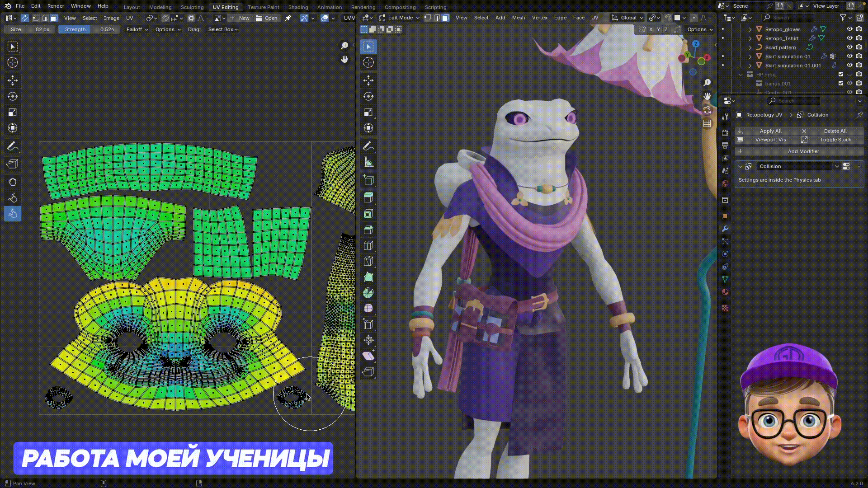The width and height of the screenshot is (868, 488).
Task: Uncheck the hands.001 exclude checkbox
Action: [841, 83]
